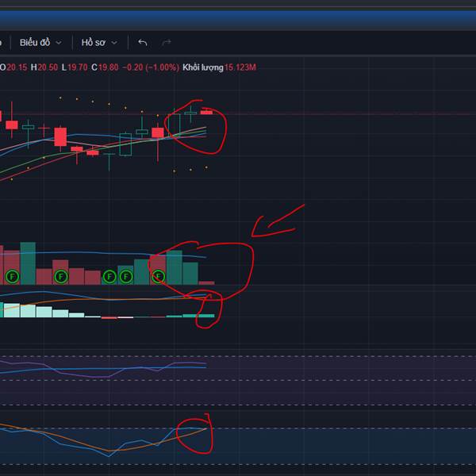Click the Khối lượng volume label
This screenshot has width=476, height=476.
[x=203, y=67]
